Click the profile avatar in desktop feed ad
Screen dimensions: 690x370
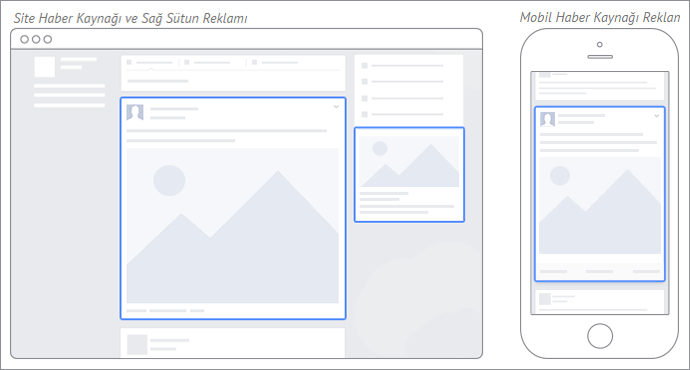135,113
